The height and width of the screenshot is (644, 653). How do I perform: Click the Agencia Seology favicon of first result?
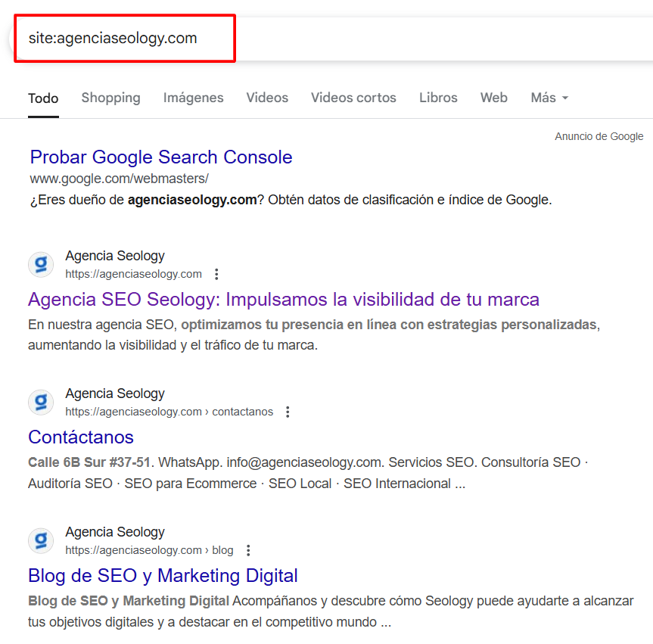point(41,265)
